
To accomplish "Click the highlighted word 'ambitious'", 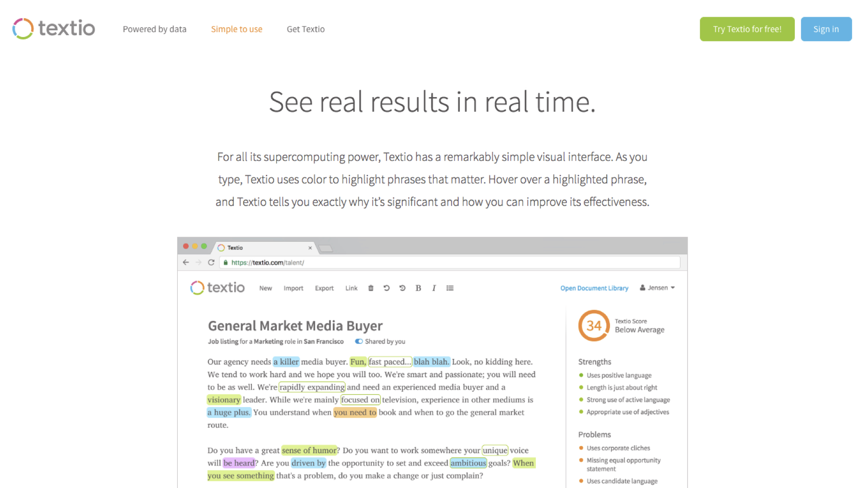I will (468, 463).
